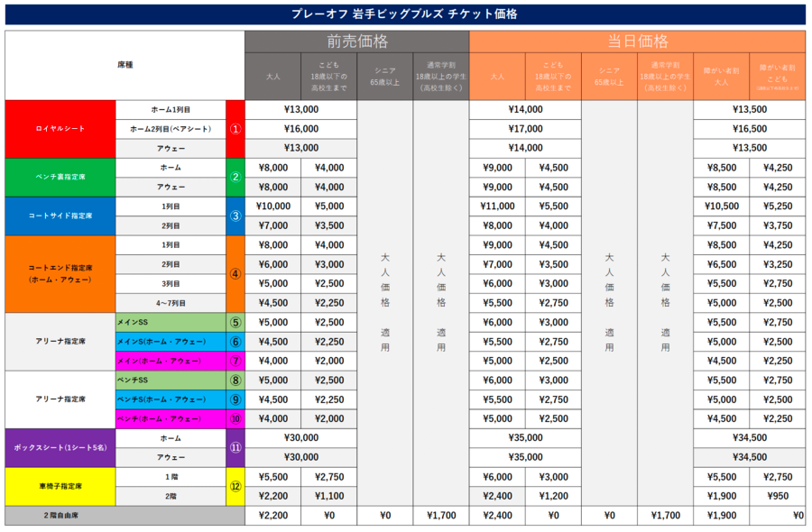Click the title プレーオフ 岩手ビッグブルズ チケット価格
The width and height of the screenshot is (812, 532).
click(x=405, y=14)
